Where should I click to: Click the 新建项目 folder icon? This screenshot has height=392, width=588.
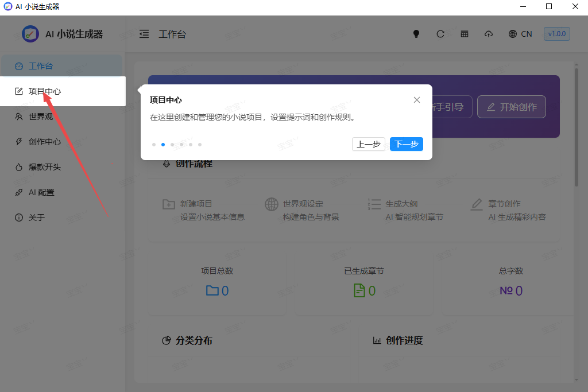click(x=169, y=204)
